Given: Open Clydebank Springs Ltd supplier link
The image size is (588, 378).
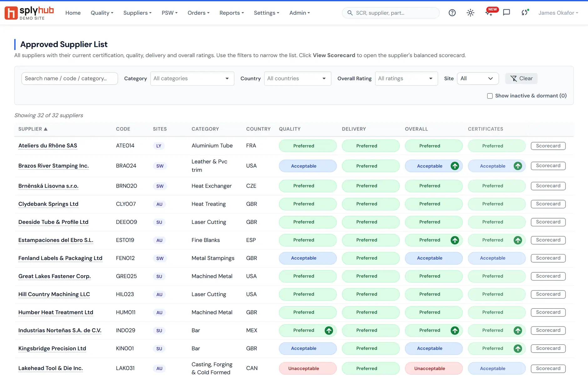Looking at the screenshot, I should coord(48,204).
